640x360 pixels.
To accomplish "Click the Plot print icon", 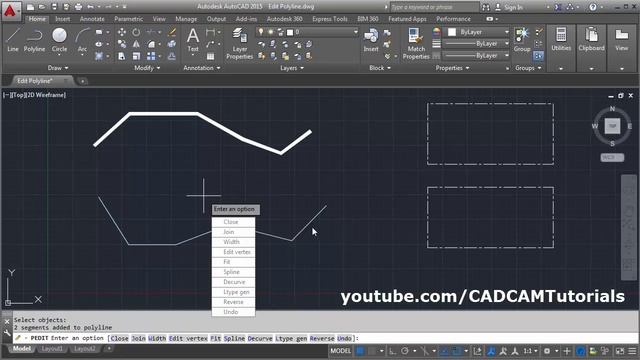I will click(x=78, y=7).
